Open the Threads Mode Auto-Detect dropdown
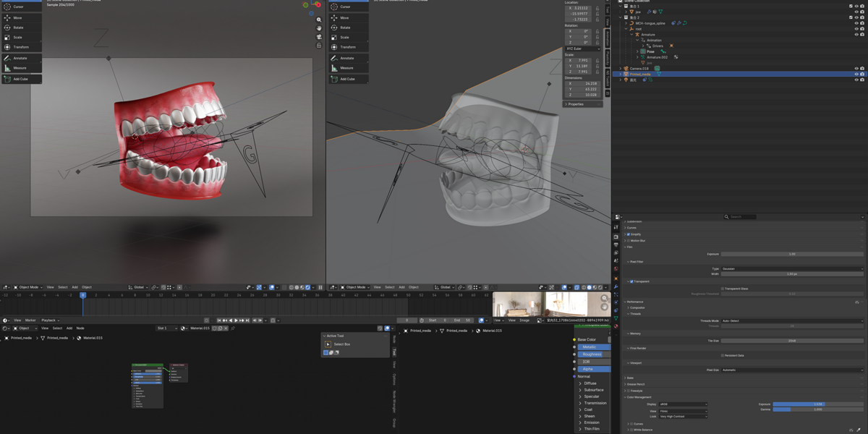Viewport: 868px width, 434px height. [792, 320]
